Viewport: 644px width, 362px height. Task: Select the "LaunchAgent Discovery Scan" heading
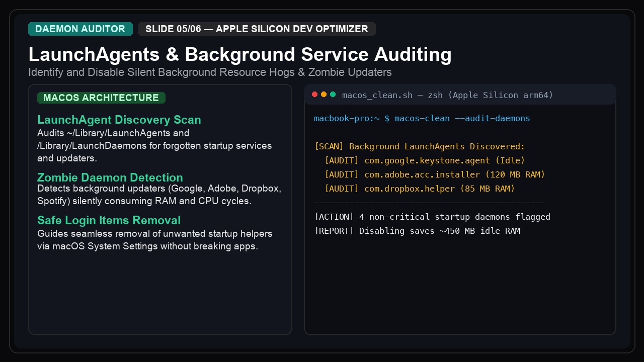tap(119, 120)
